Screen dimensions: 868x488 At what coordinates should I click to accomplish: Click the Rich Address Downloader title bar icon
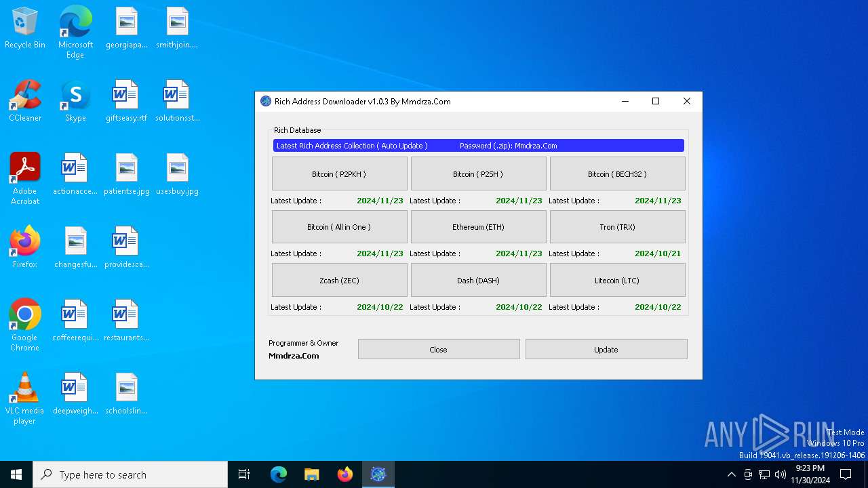266,102
